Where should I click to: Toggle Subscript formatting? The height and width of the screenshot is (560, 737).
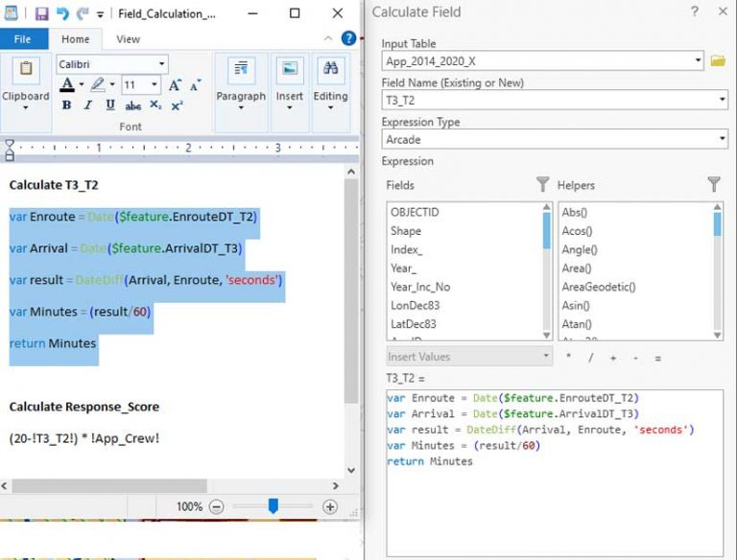155,105
